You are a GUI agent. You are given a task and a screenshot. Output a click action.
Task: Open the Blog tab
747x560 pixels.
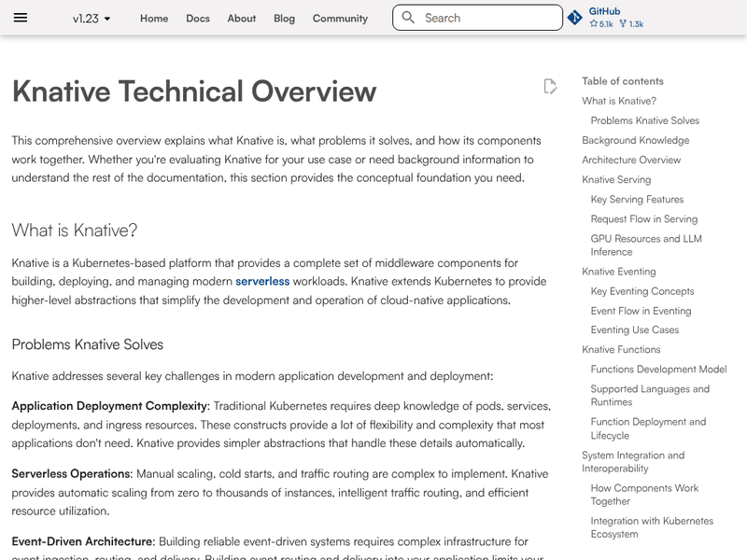coord(285,19)
